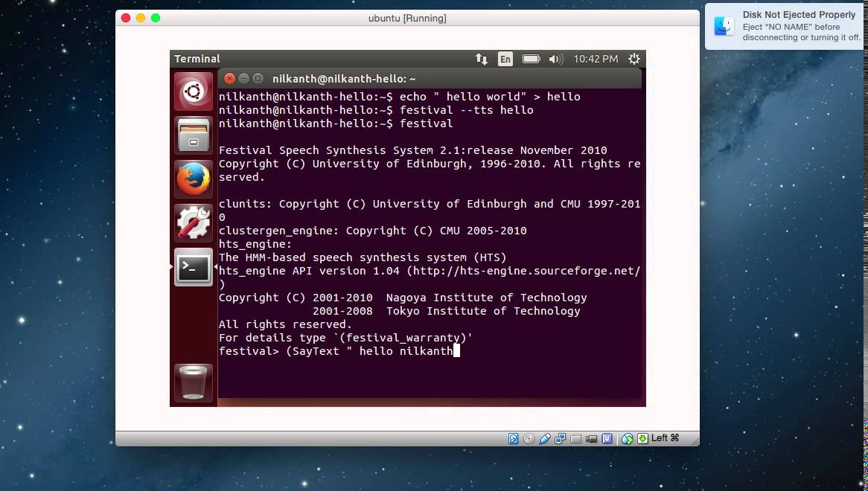Open the Trash icon in the launcher

[194, 382]
